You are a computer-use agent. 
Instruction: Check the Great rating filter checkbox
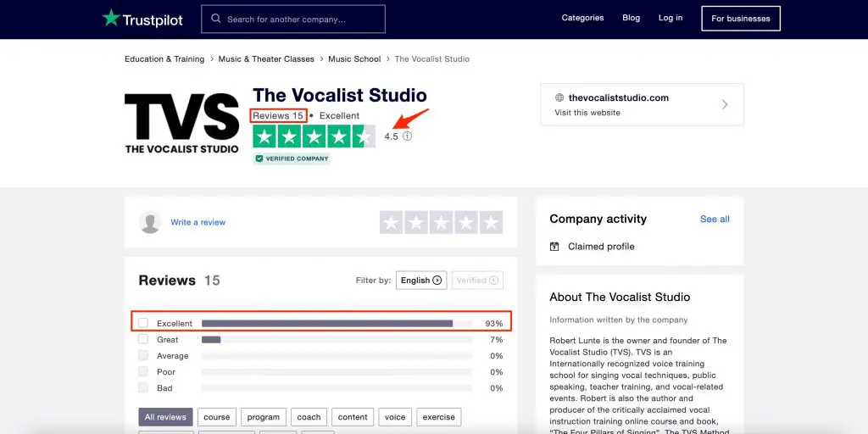(x=143, y=339)
